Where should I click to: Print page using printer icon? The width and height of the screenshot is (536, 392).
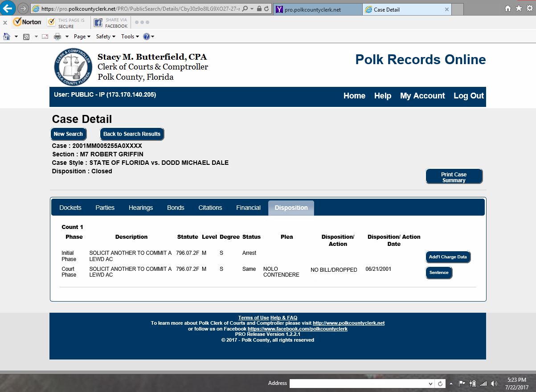pyautogui.click(x=57, y=37)
